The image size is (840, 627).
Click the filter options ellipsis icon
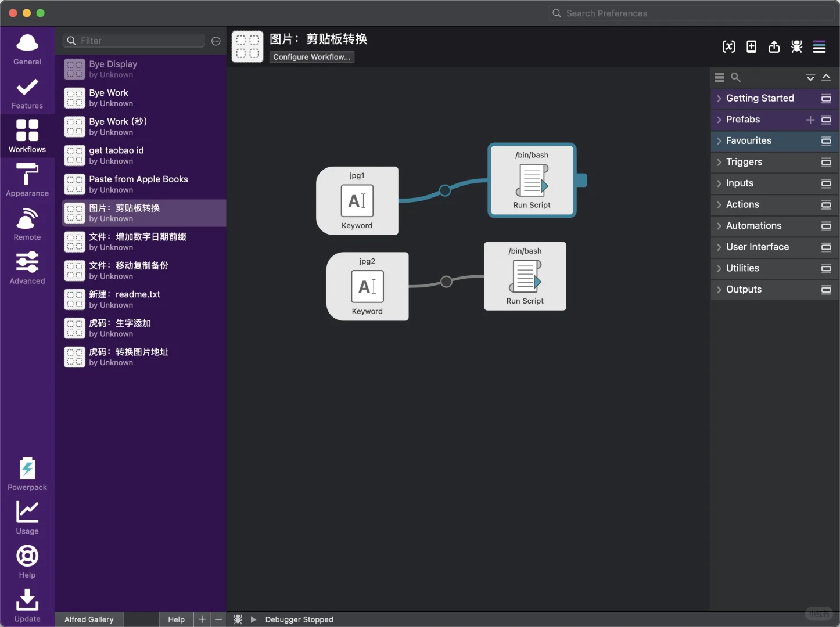(x=216, y=41)
